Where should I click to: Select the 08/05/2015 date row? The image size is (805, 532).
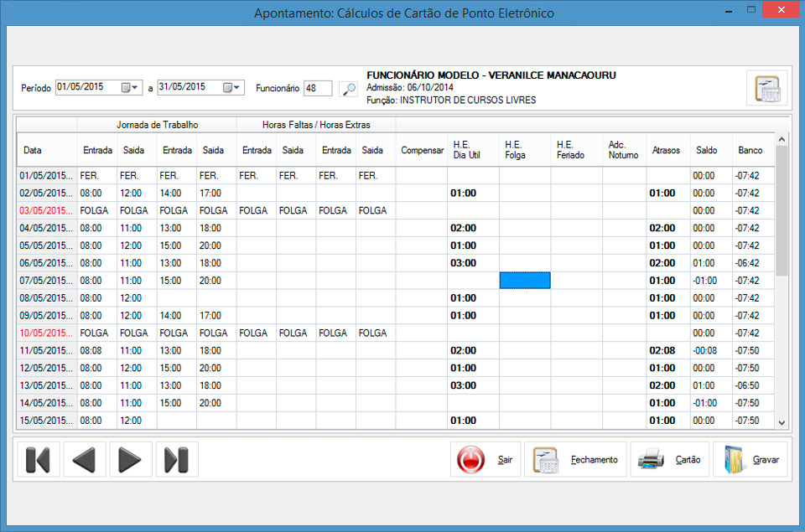point(47,298)
